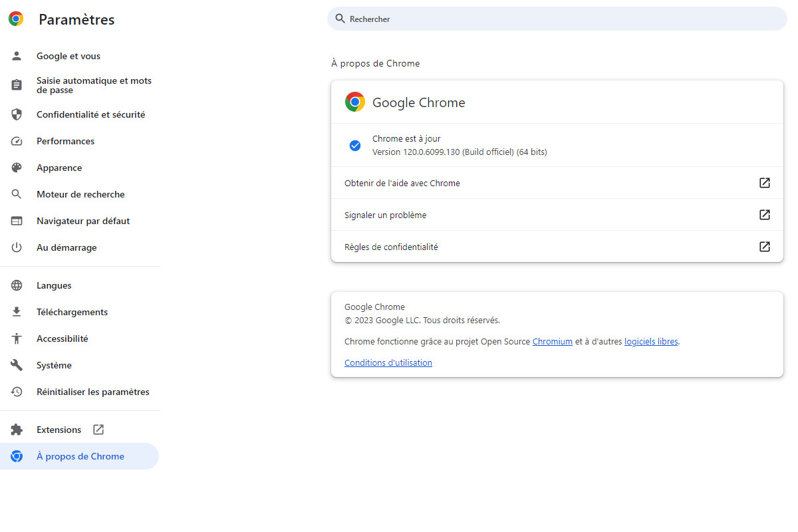Click the accessibility figure icon
798x532 pixels.
coord(17,338)
